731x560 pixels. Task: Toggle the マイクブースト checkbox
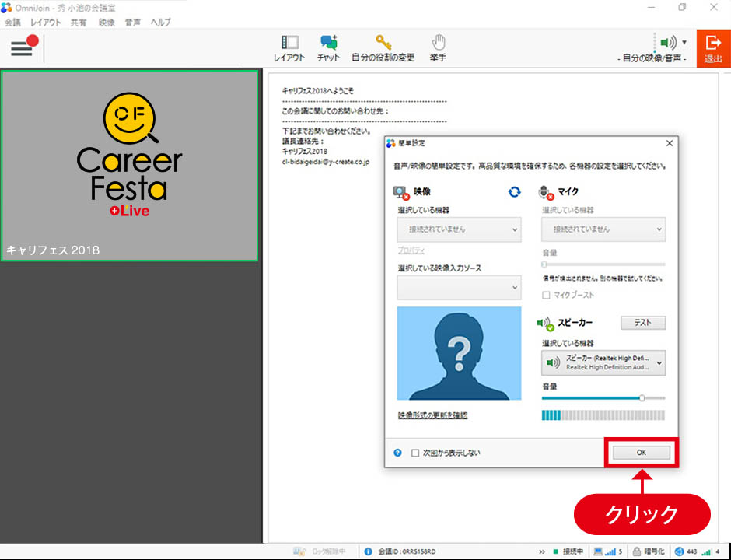click(547, 295)
